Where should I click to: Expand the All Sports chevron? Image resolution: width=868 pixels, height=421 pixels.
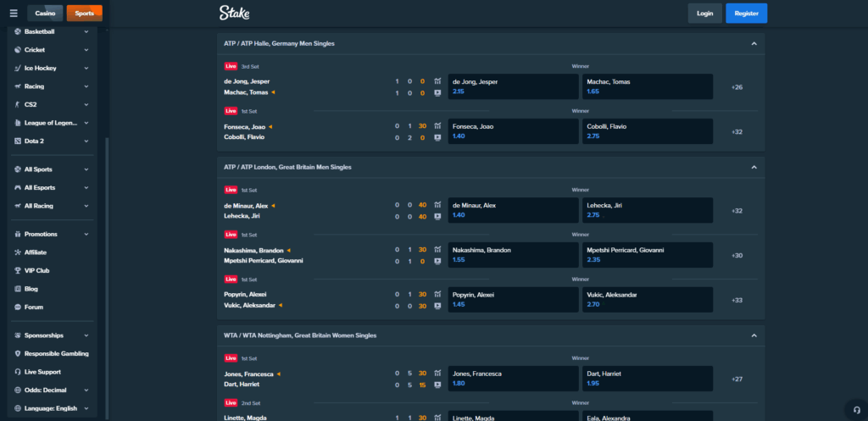click(x=86, y=169)
